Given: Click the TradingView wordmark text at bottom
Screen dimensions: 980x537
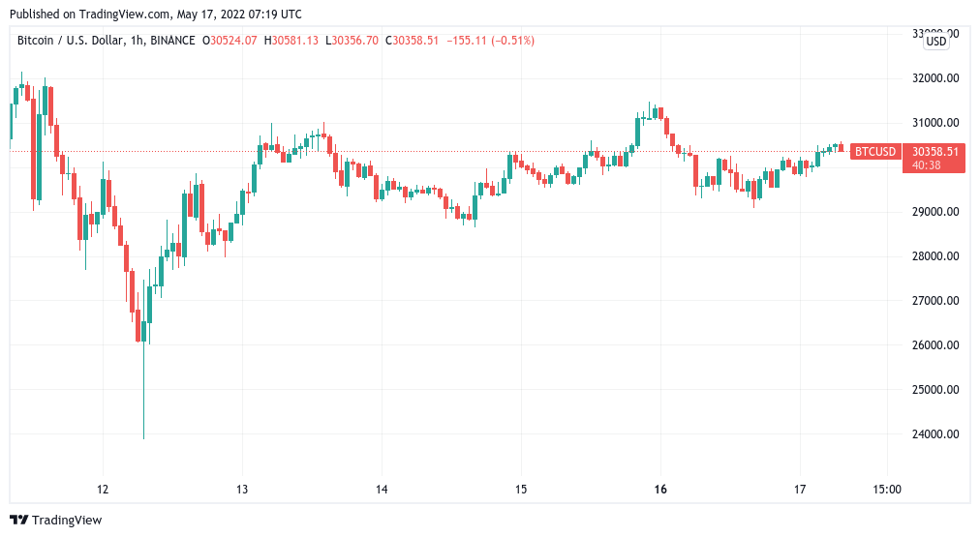Looking at the screenshot, I should tap(67, 521).
